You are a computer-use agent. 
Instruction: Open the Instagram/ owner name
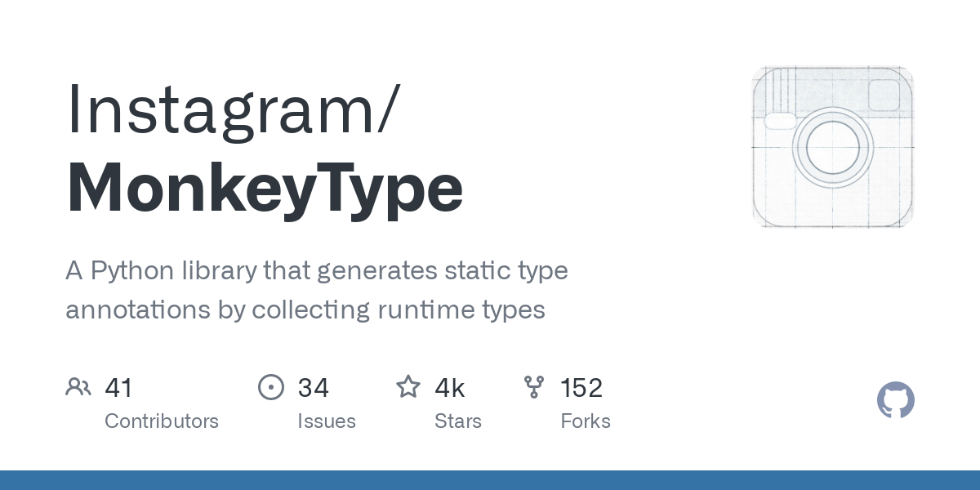pos(234,110)
